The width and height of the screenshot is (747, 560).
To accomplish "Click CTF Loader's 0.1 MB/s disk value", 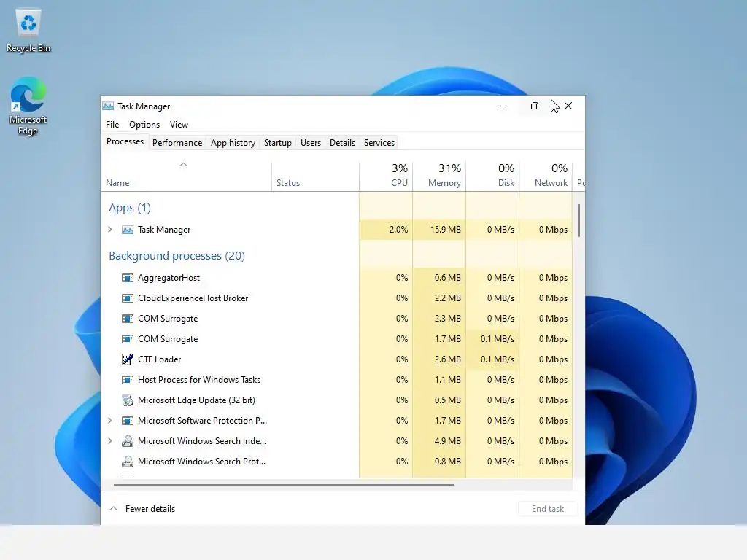I will pyautogui.click(x=498, y=359).
